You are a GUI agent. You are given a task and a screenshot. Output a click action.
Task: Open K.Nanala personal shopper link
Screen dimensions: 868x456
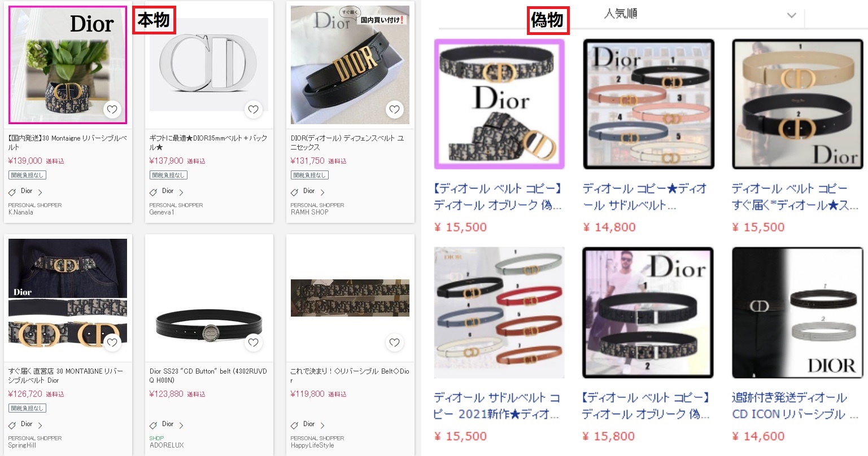tap(21, 212)
